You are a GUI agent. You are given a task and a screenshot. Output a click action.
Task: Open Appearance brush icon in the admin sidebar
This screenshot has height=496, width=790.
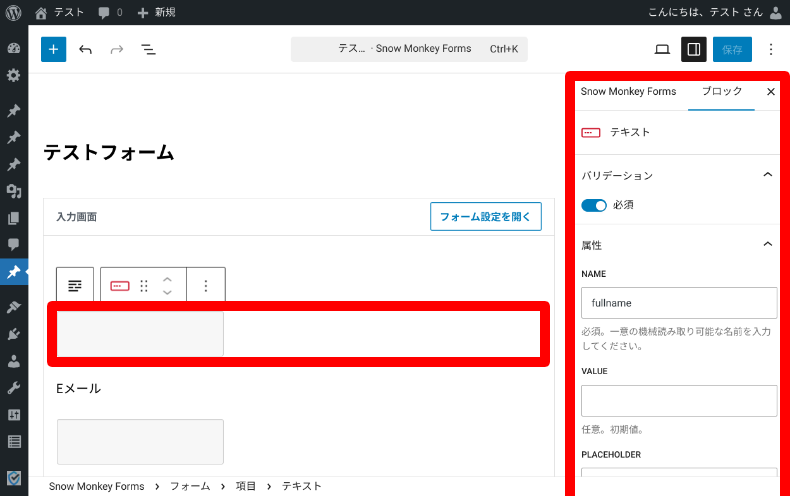14,306
